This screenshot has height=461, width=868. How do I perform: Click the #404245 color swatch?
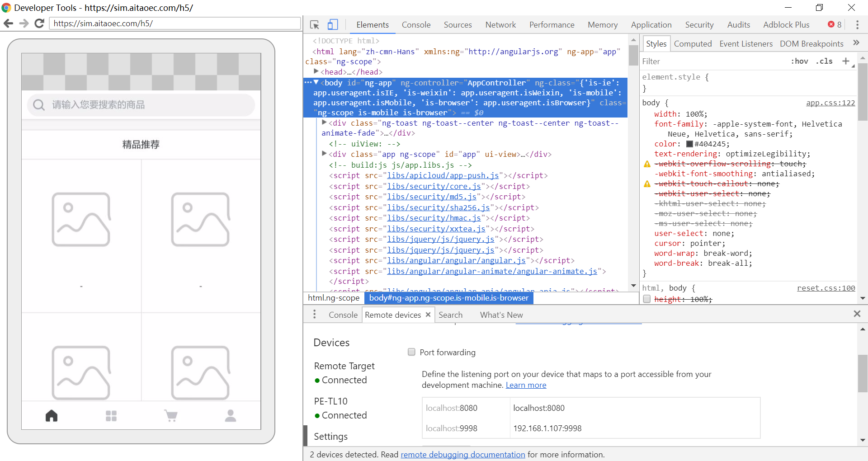click(x=689, y=144)
